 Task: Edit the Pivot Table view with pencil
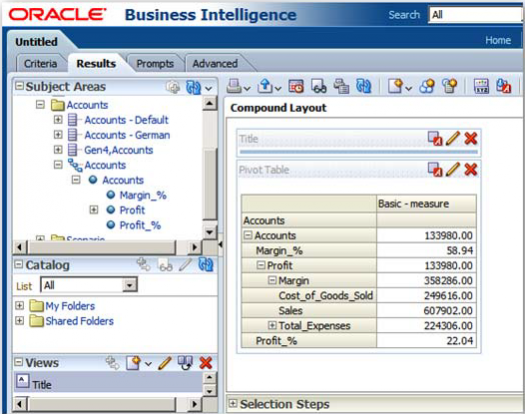[453, 169]
